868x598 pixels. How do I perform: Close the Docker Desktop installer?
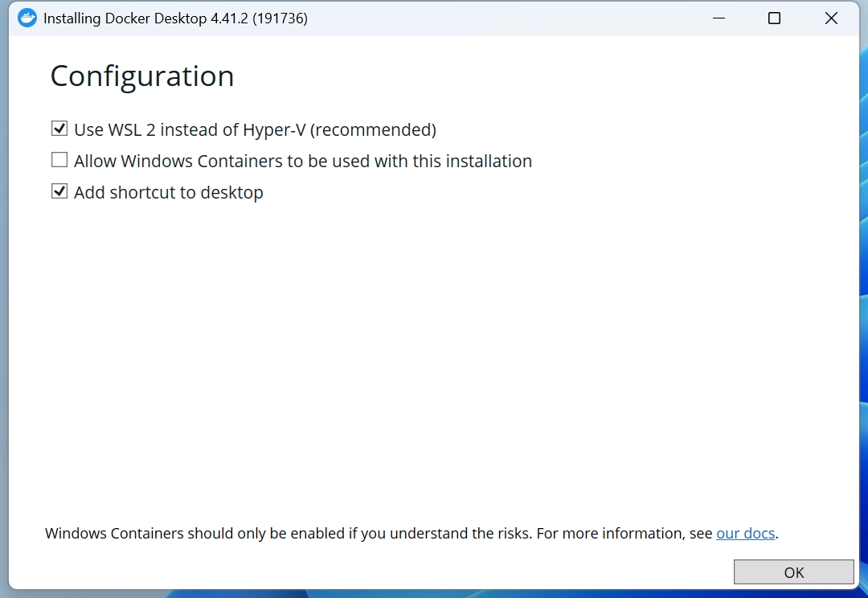pos(831,18)
